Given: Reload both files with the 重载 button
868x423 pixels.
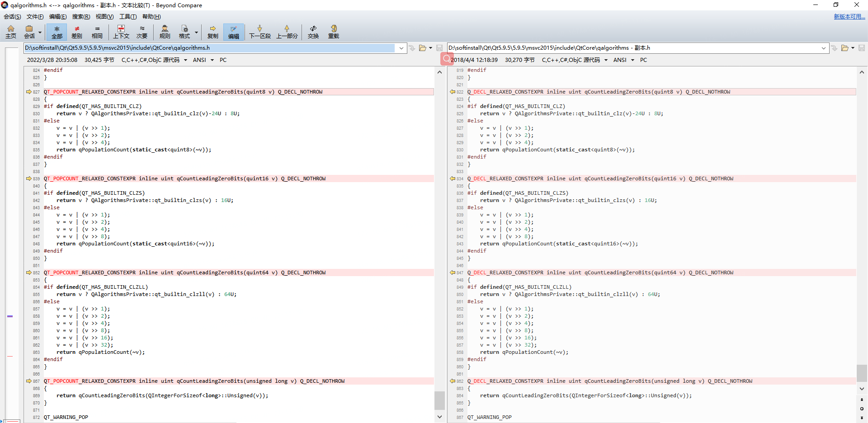Looking at the screenshot, I should tap(333, 32).
